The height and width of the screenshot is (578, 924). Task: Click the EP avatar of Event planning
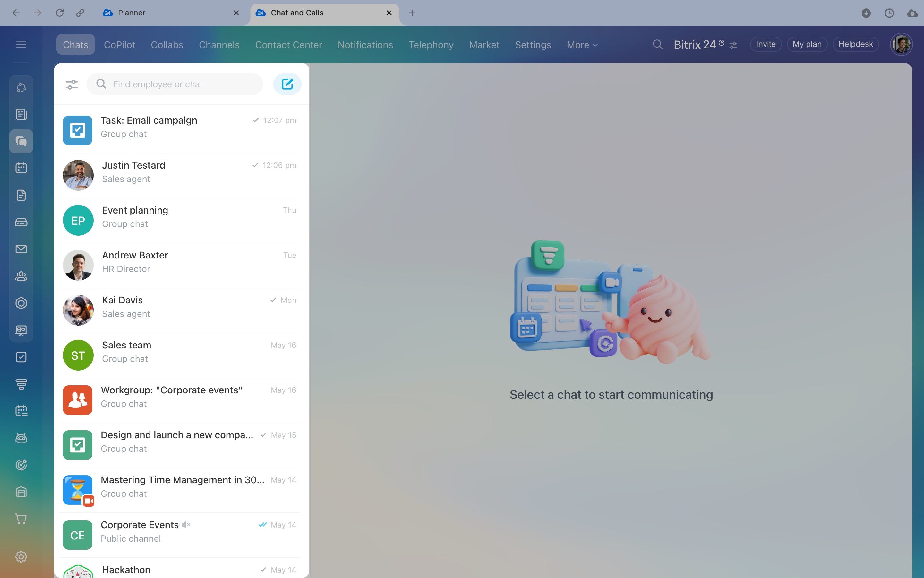point(78,221)
